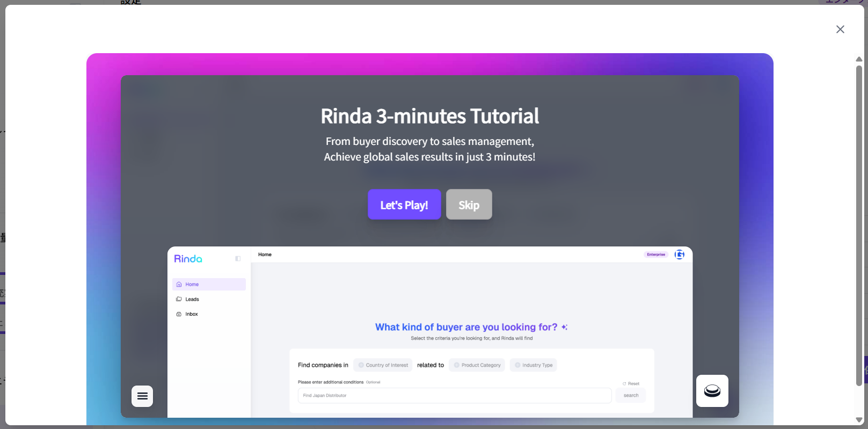Click the vertical scrollbar thumb

tap(859, 226)
